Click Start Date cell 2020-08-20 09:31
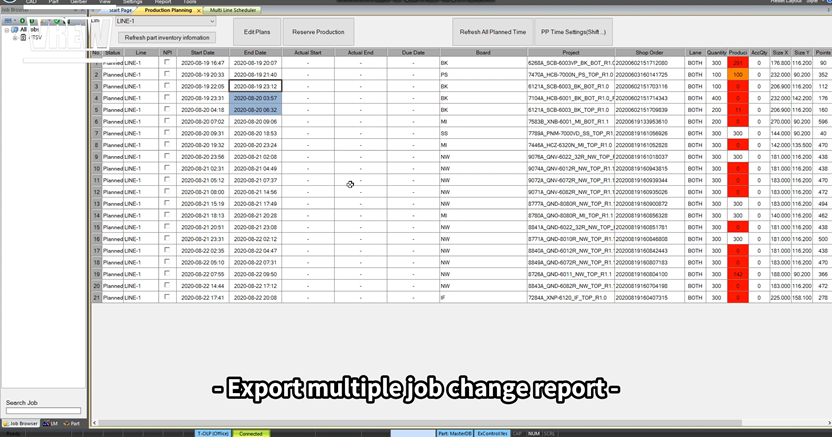Screen dimensions: 832x437 pyautogui.click(x=203, y=133)
